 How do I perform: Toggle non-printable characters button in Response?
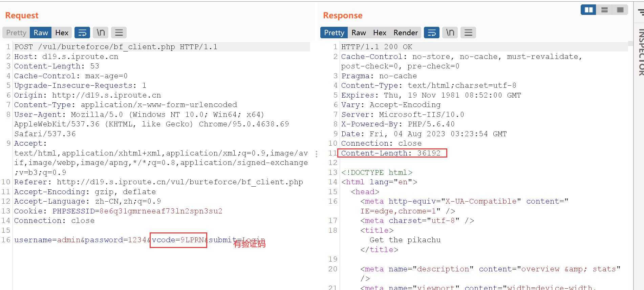pos(450,33)
